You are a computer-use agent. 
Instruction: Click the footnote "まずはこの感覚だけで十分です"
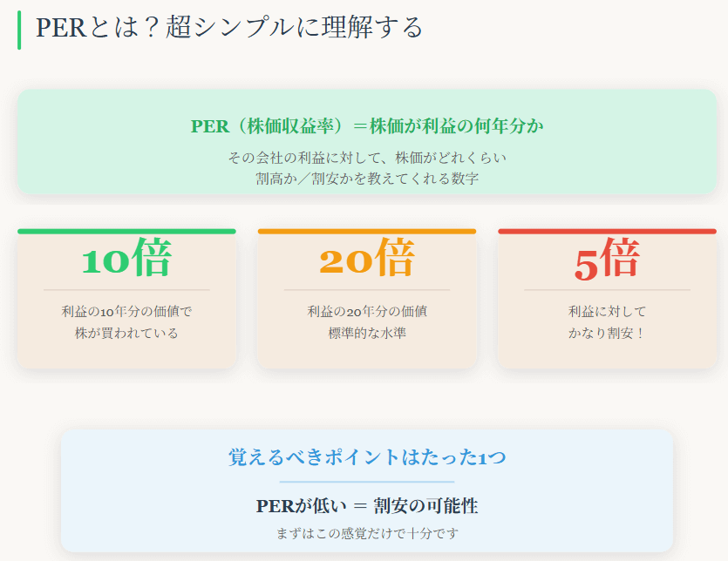click(x=367, y=532)
